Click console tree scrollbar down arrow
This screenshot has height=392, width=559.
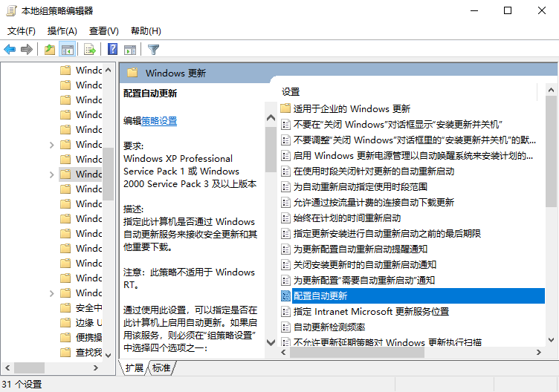pyautogui.click(x=109, y=355)
